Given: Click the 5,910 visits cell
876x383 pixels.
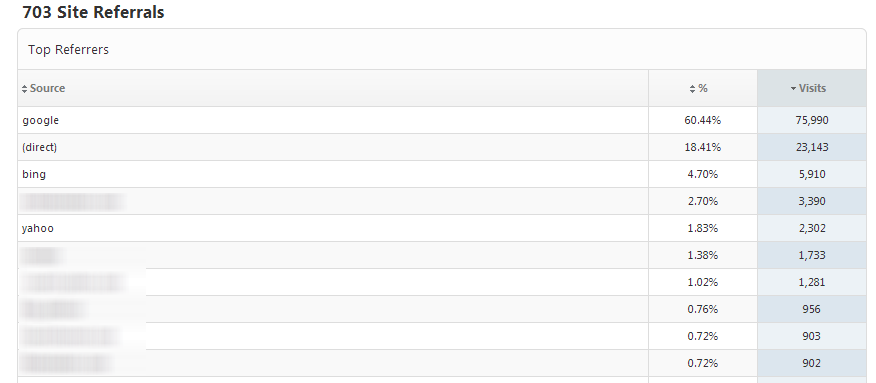Looking at the screenshot, I should tap(812, 174).
